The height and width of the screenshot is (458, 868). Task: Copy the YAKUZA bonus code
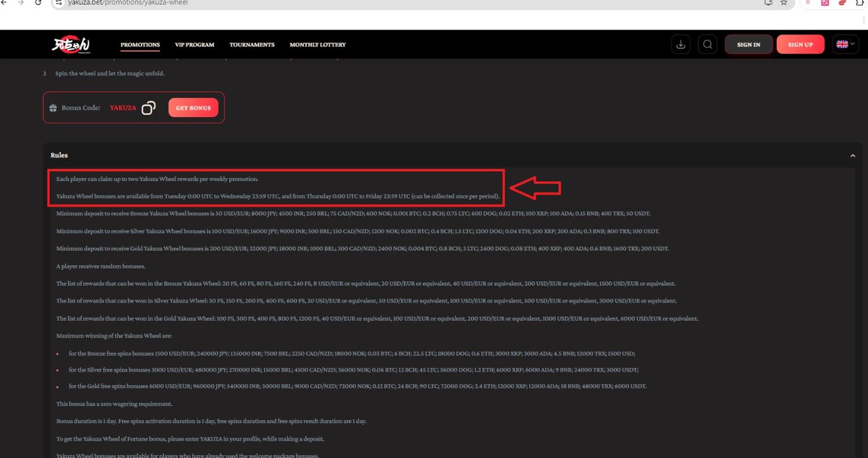click(x=149, y=108)
